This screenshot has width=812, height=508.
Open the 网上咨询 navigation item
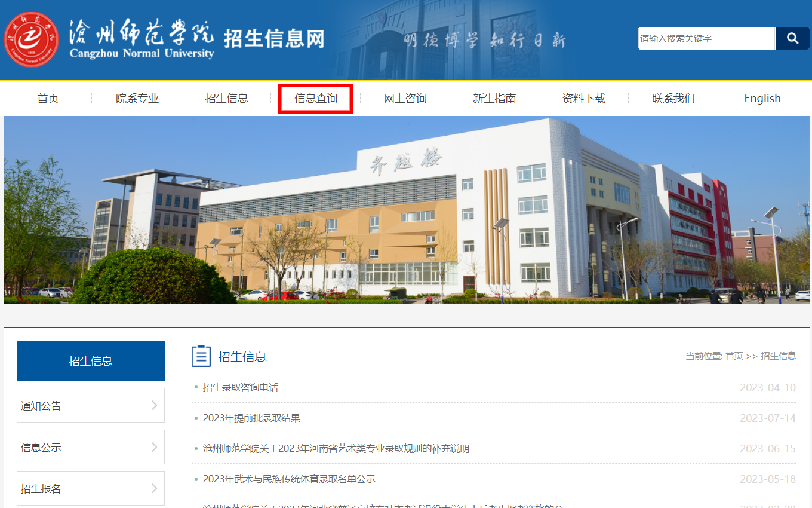[405, 99]
